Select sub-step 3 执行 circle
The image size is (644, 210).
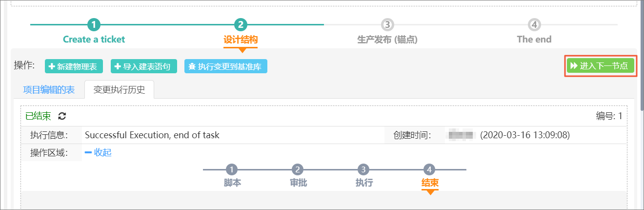[363, 169]
